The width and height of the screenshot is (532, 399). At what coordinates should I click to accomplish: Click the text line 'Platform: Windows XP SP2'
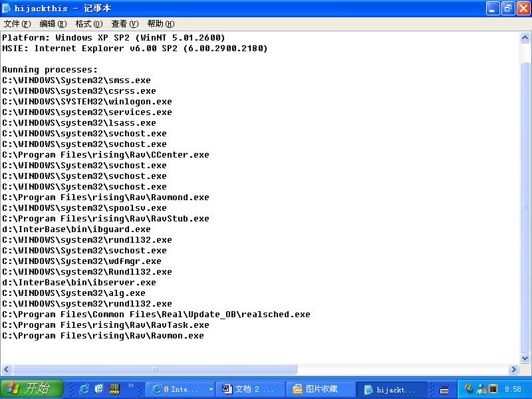[x=113, y=38]
